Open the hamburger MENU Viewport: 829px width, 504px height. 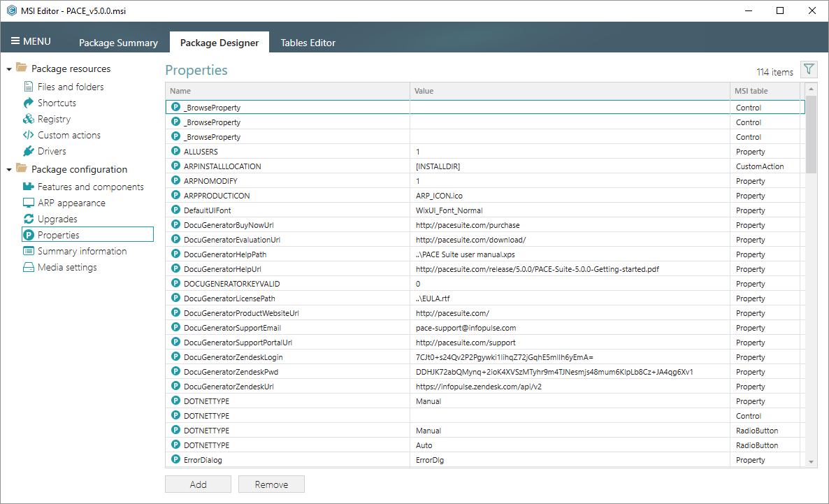click(31, 41)
